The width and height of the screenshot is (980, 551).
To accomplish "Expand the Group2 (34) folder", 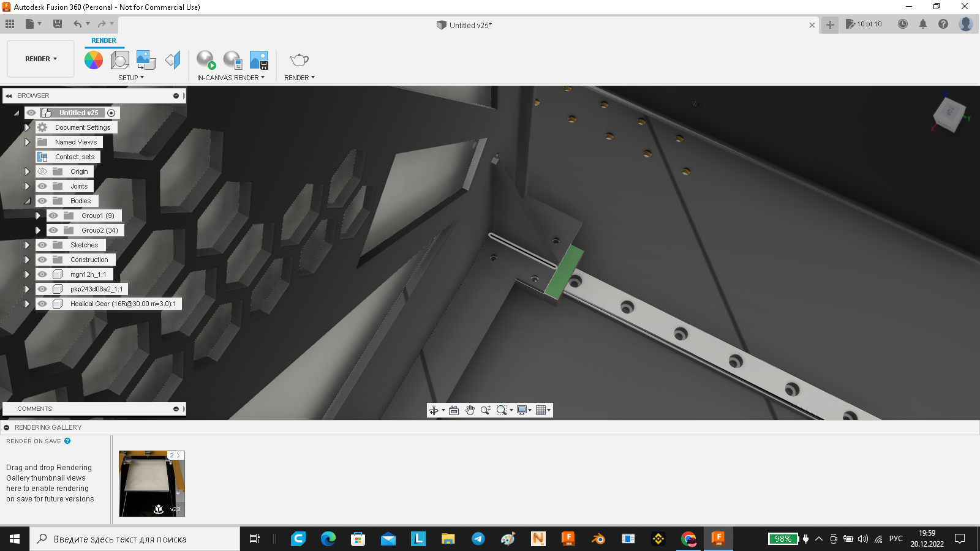I will click(x=38, y=230).
